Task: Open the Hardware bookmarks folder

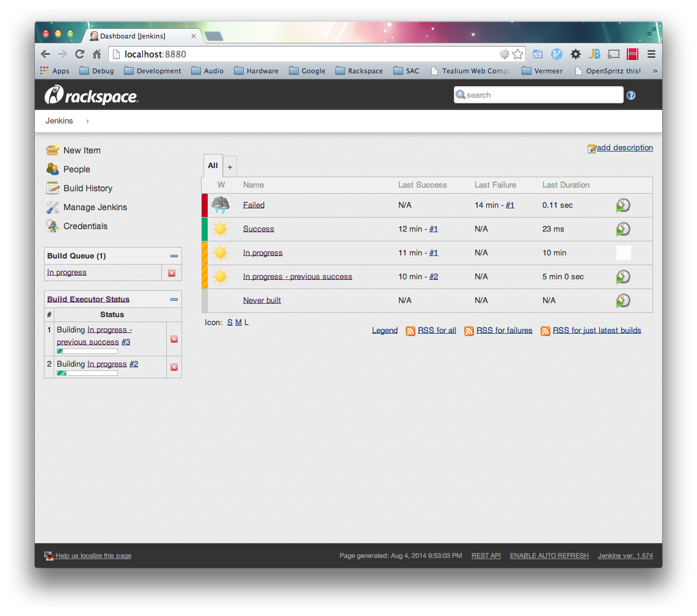Action: point(257,71)
